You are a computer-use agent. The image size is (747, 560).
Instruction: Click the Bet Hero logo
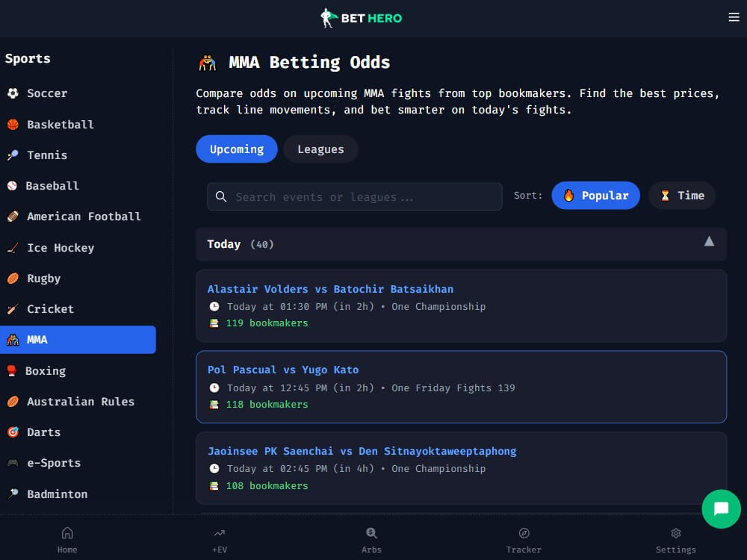[361, 17]
